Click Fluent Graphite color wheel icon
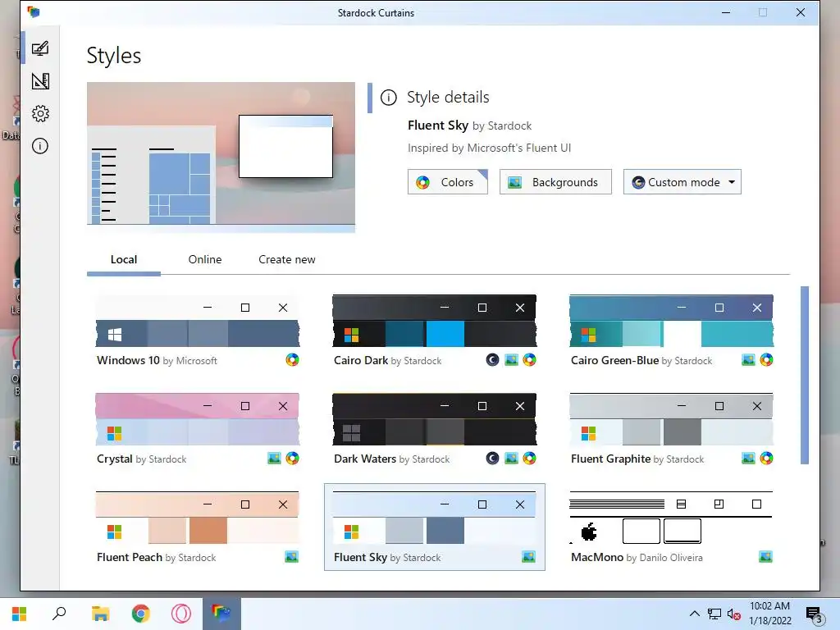 (x=767, y=459)
